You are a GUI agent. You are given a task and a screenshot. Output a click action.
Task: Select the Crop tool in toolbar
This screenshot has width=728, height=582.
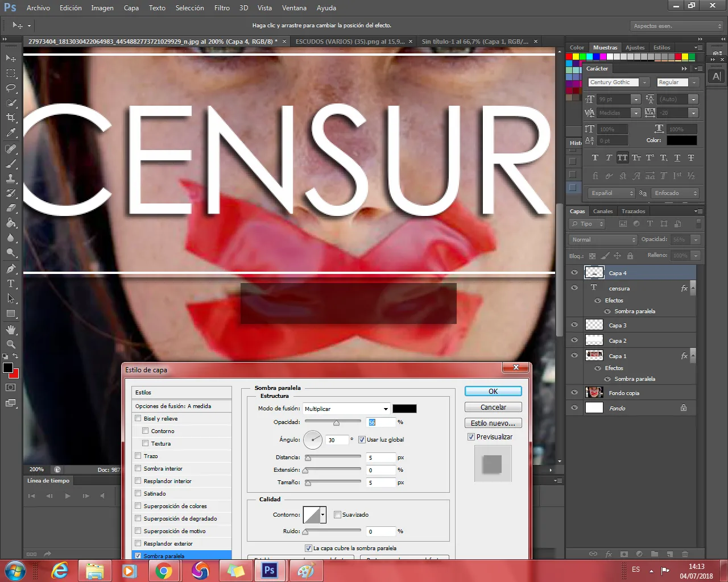point(11,118)
